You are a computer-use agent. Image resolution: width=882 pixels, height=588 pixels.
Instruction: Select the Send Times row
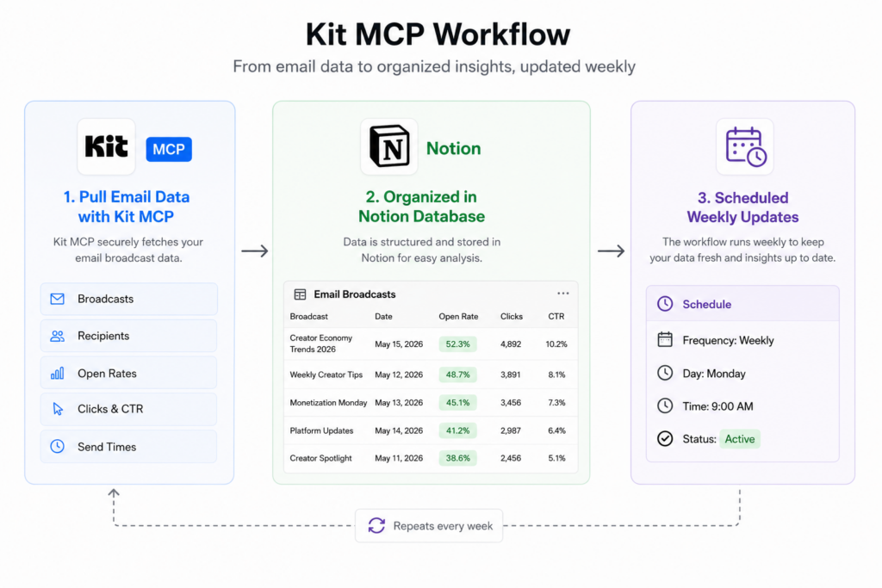(129, 446)
